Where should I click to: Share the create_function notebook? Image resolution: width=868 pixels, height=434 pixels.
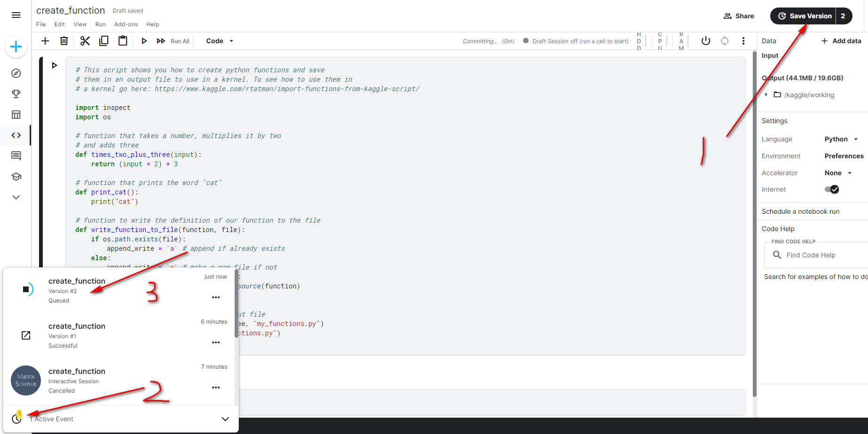coord(739,15)
